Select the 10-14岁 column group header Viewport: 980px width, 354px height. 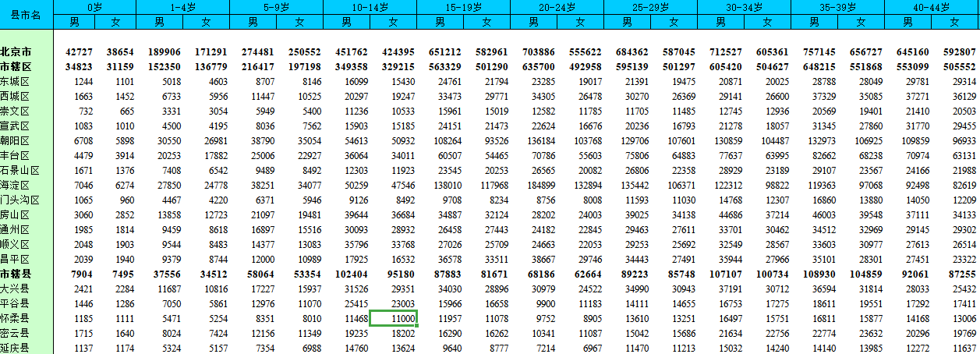370,7
